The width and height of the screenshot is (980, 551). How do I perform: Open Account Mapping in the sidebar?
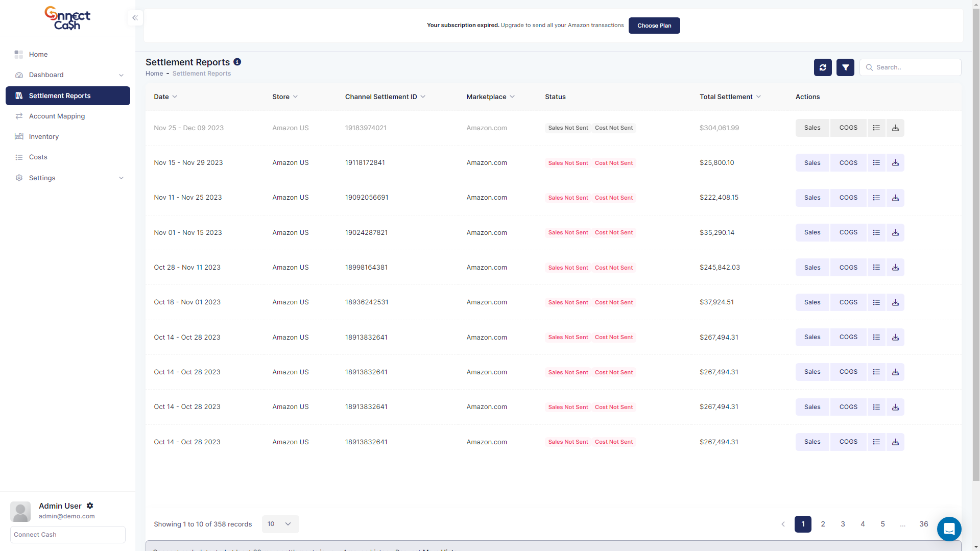click(57, 116)
